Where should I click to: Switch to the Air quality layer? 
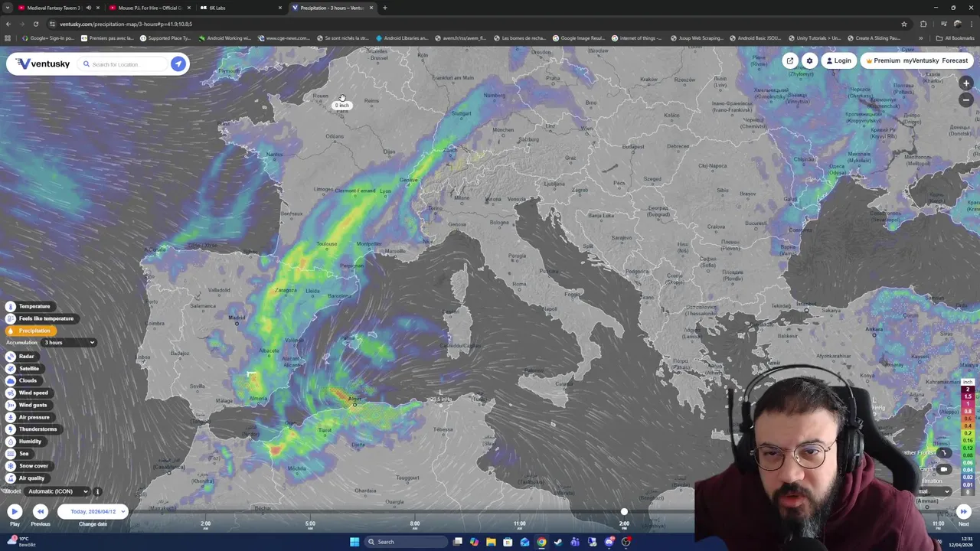click(26, 478)
